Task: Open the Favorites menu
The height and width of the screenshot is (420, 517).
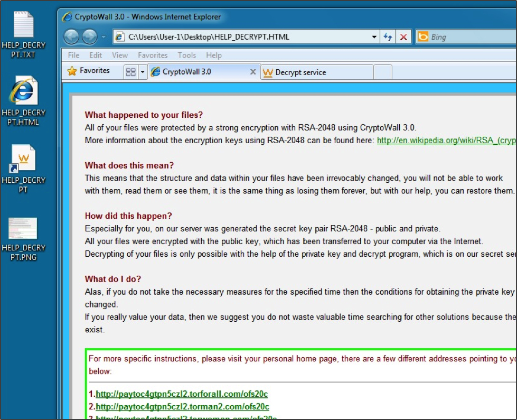Action: tap(153, 55)
